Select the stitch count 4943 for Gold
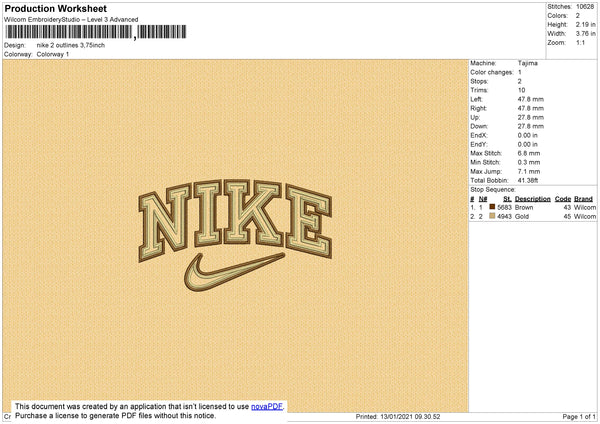 tap(504, 217)
